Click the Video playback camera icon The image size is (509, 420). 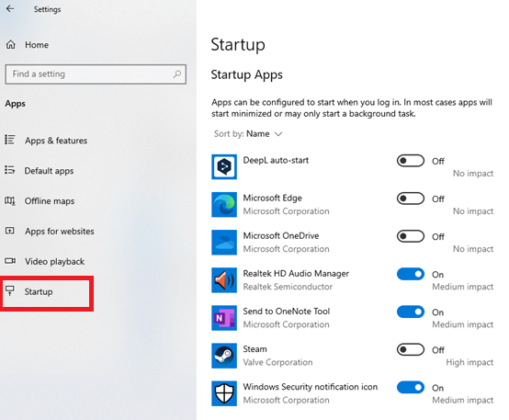10,261
